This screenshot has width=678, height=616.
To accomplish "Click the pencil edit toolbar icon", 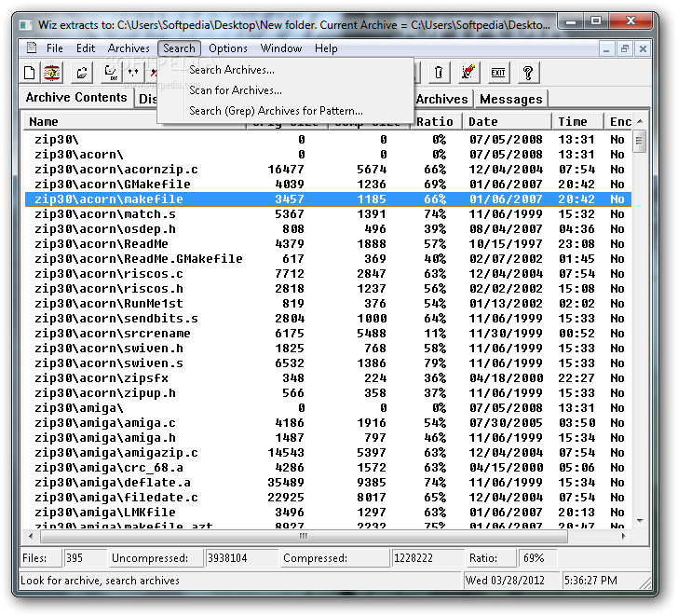I will pyautogui.click(x=468, y=73).
